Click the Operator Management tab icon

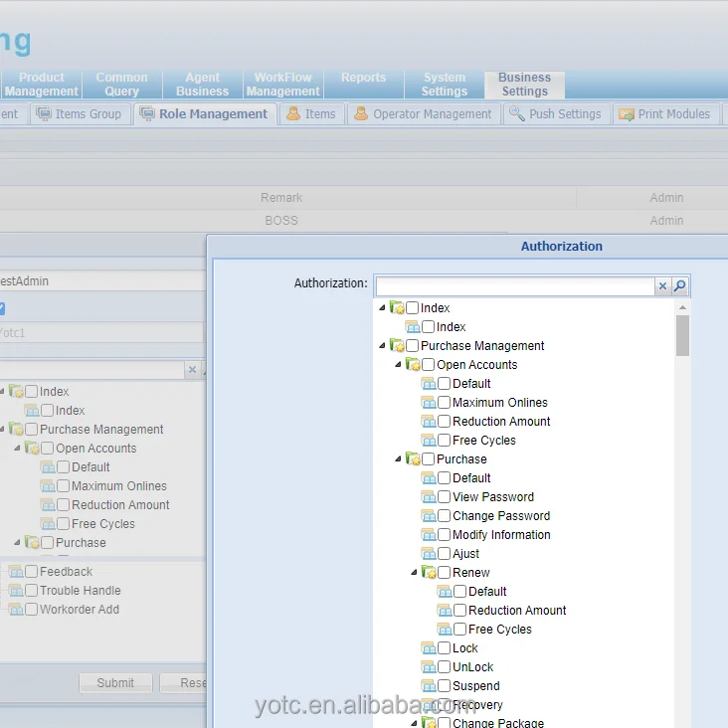[361, 114]
